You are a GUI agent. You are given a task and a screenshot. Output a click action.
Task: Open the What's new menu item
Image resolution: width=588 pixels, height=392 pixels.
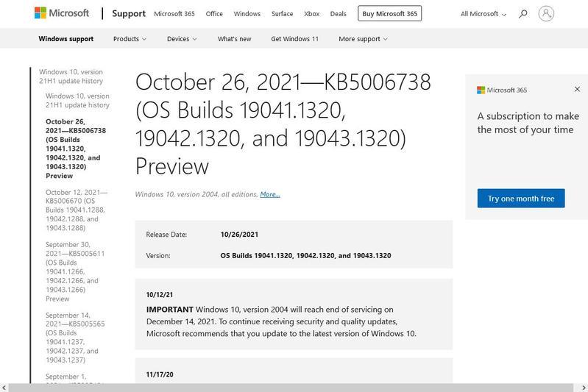234,39
